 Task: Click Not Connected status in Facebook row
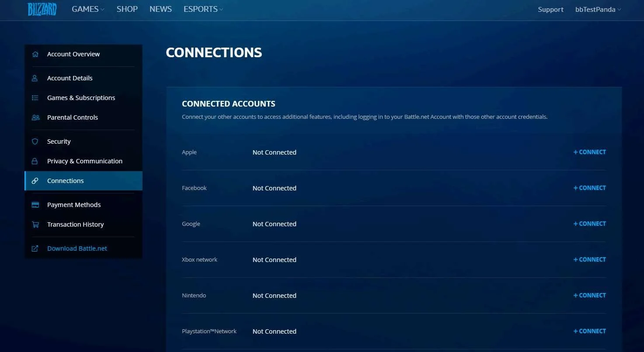274,188
